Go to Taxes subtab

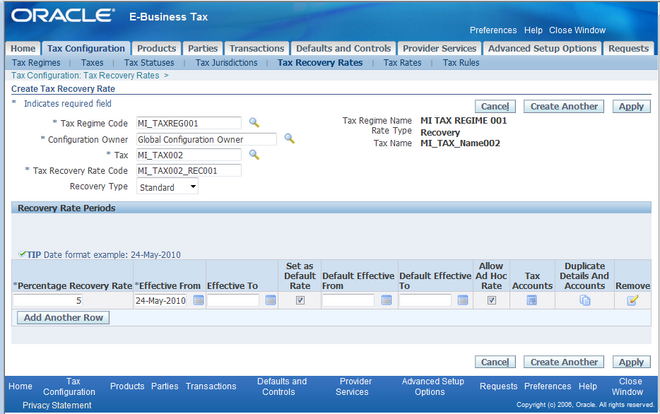pyautogui.click(x=92, y=63)
